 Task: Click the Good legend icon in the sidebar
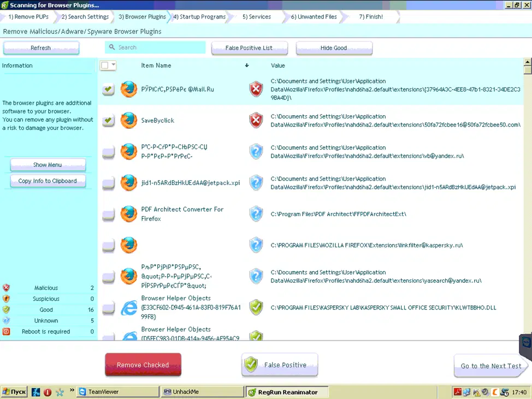pyautogui.click(x=6, y=309)
